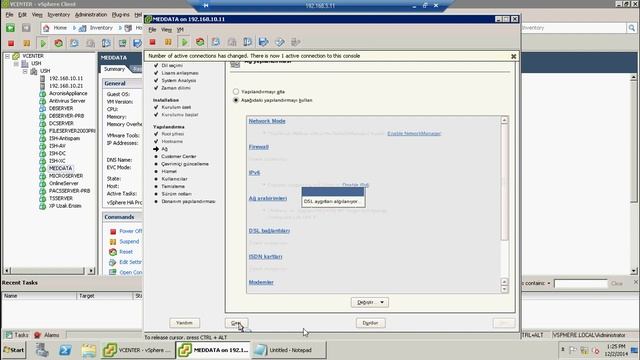Open VM menu in MEDDATA console window
Image resolution: width=640 pixels, height=360 pixels.
point(180,30)
